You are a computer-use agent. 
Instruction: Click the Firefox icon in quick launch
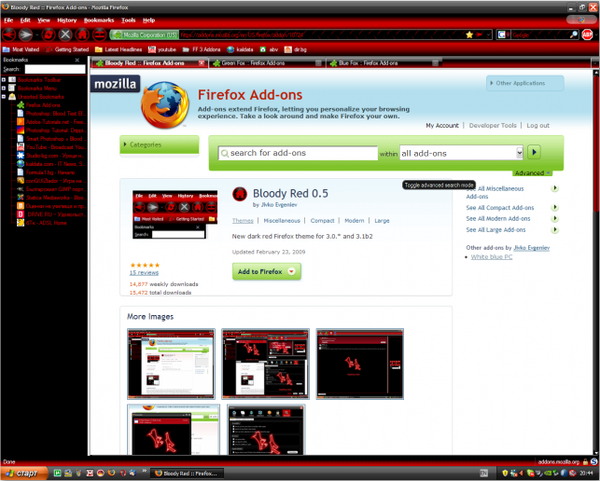click(x=111, y=473)
